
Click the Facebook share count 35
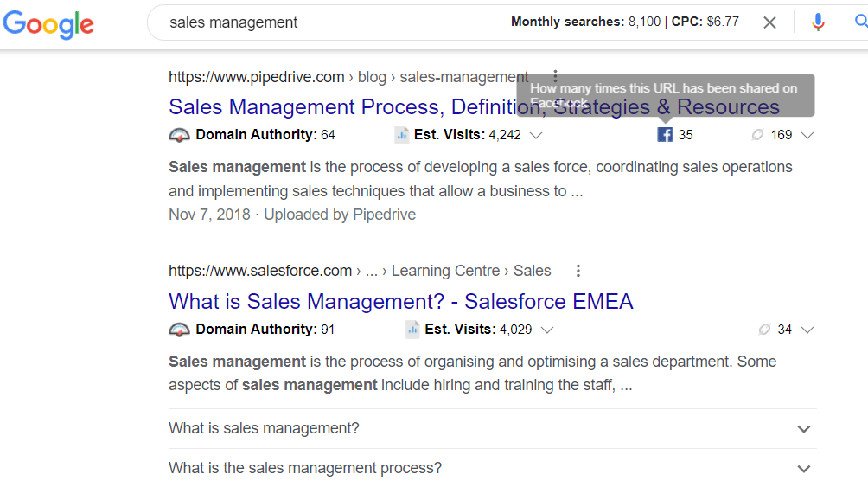686,135
